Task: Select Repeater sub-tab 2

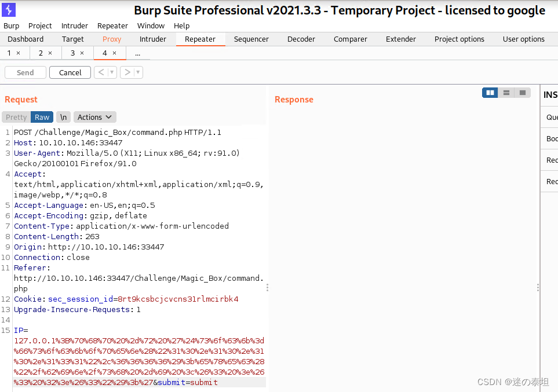Action: [41, 53]
